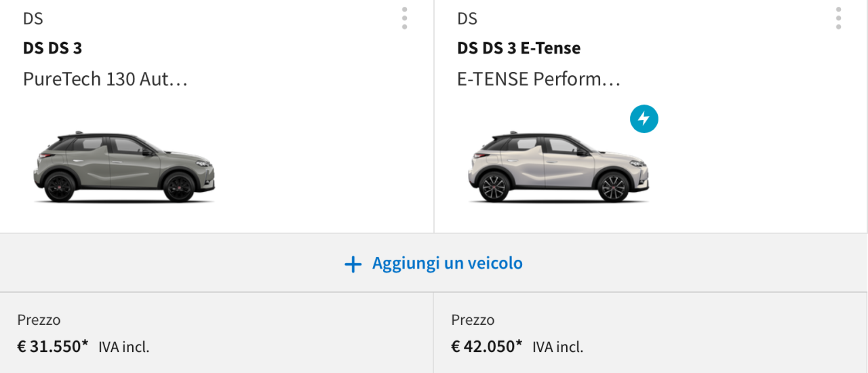Open the three-dot menu for DS 3 E-Tense

[838, 18]
